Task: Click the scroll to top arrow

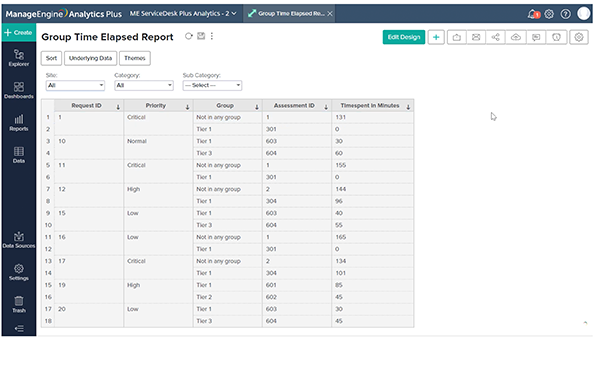Action: [x=585, y=323]
